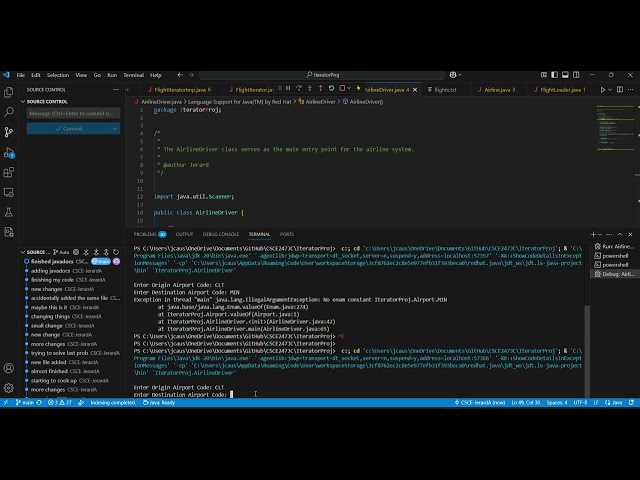Open the Copilot dropdown chevron
640x480 pixels.
tap(460, 75)
